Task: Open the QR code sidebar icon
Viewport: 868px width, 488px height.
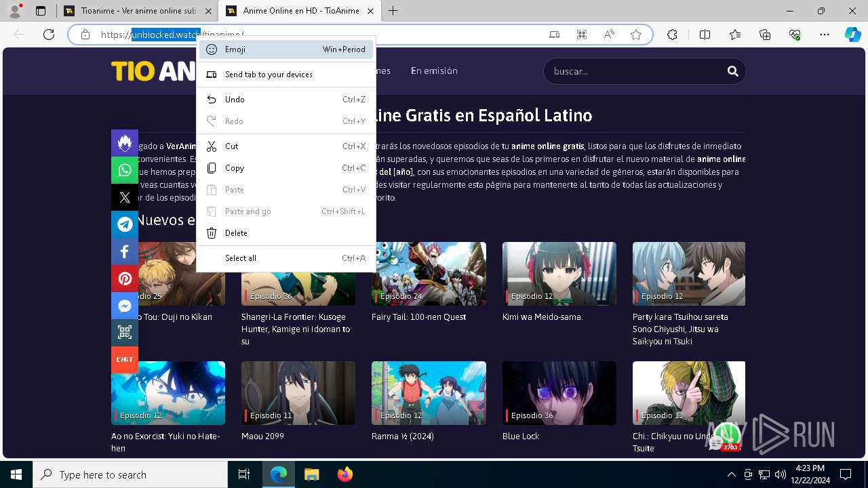Action: [x=125, y=332]
